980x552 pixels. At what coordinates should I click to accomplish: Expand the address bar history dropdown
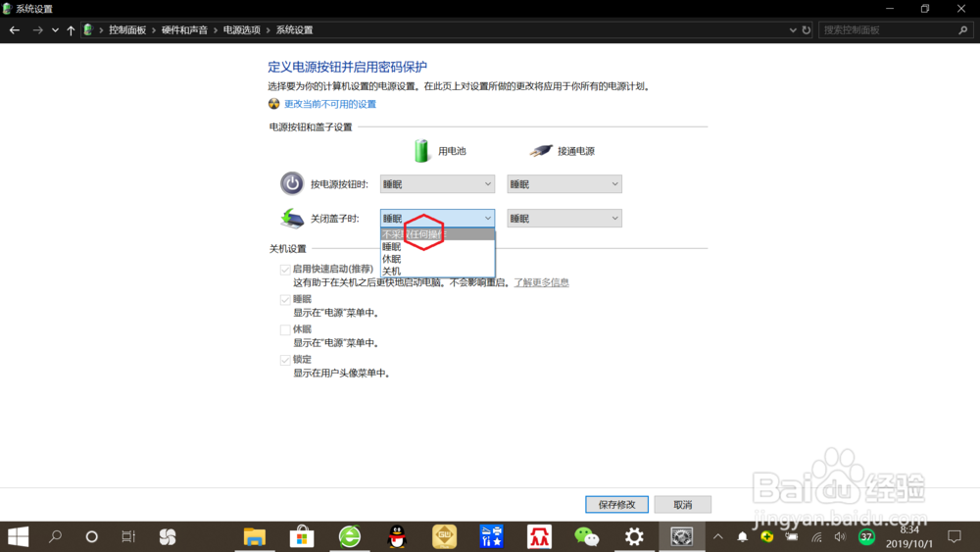pyautogui.click(x=793, y=30)
